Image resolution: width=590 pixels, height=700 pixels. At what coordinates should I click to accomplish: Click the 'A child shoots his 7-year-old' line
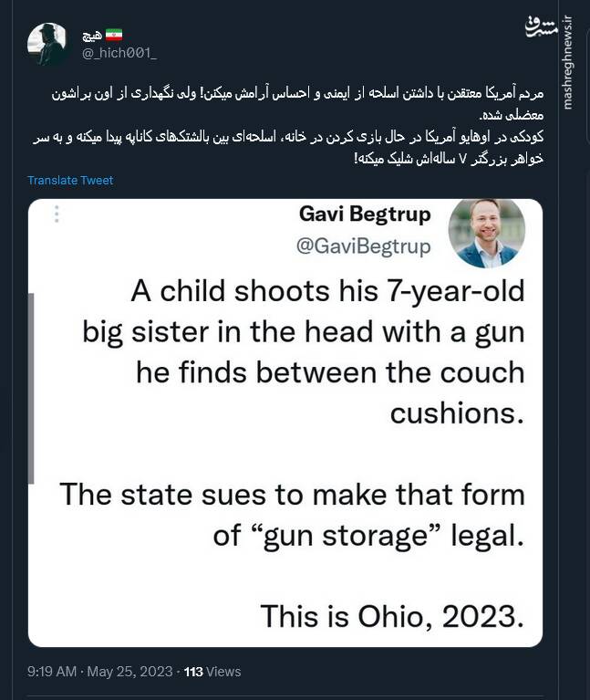pyautogui.click(x=327, y=290)
